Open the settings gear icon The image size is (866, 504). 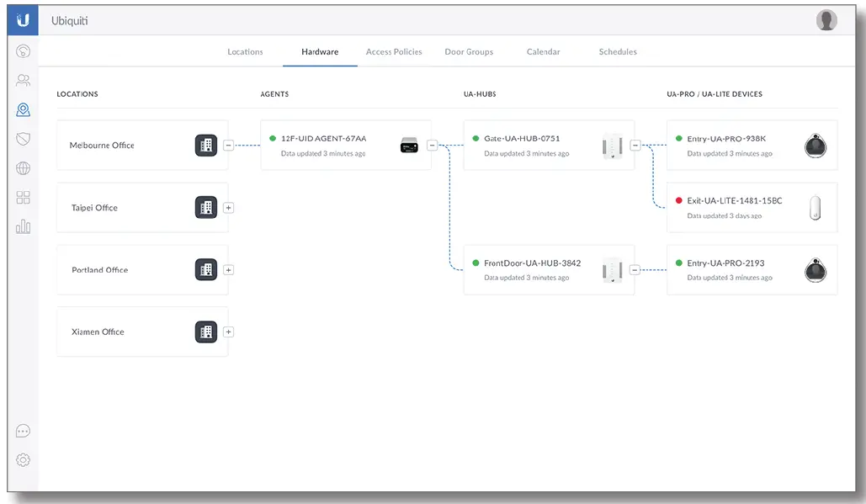pos(23,460)
